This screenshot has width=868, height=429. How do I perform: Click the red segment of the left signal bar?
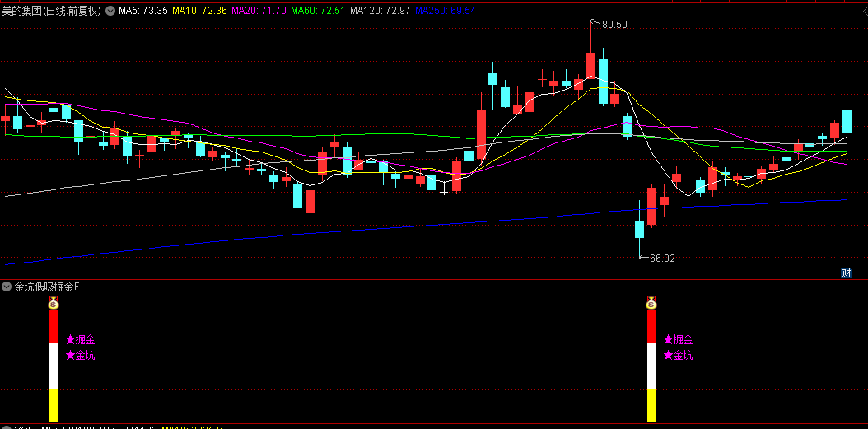pyautogui.click(x=54, y=325)
